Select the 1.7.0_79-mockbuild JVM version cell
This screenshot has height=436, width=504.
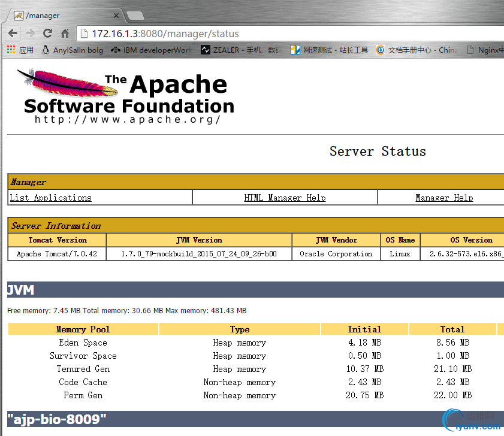coord(199,254)
